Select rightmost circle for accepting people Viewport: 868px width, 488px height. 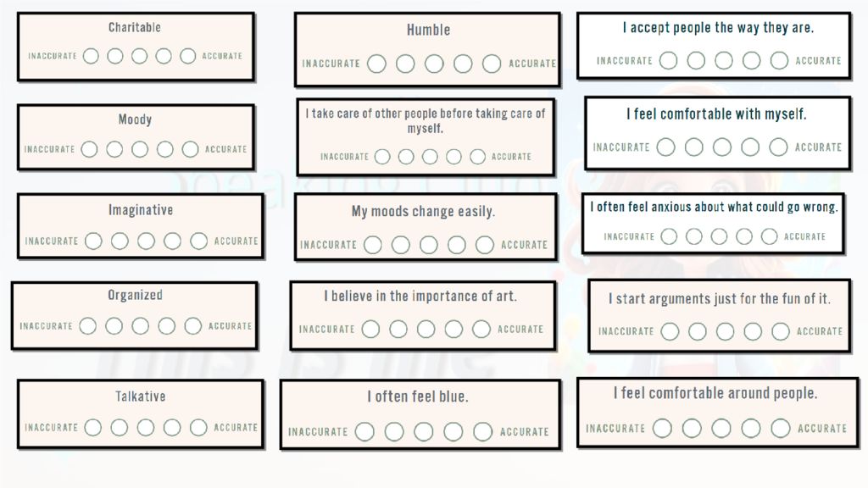pos(779,61)
